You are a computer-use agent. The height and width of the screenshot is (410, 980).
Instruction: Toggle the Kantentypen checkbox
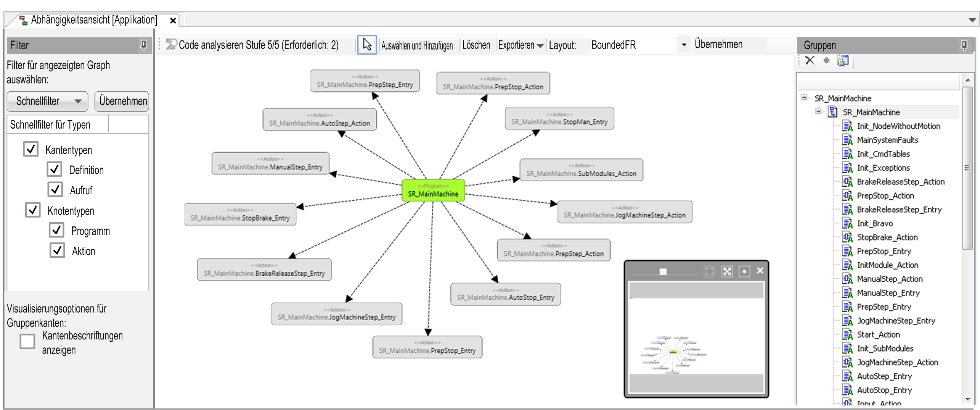tap(31, 149)
